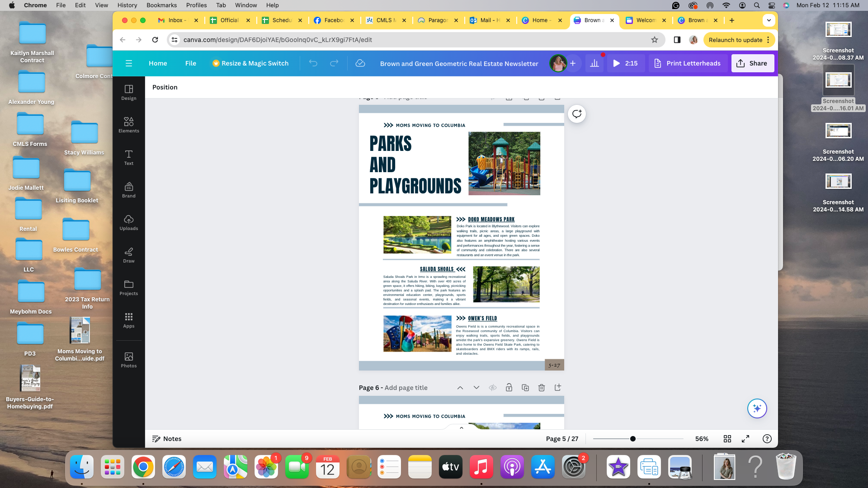Open the Canva hamburger main menu
868x488 pixels.
click(x=129, y=63)
